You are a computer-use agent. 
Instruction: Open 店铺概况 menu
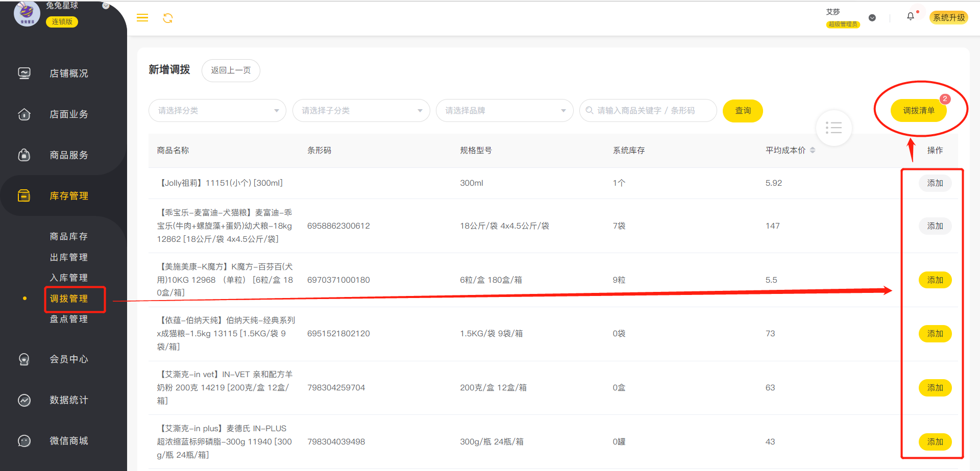pos(69,73)
